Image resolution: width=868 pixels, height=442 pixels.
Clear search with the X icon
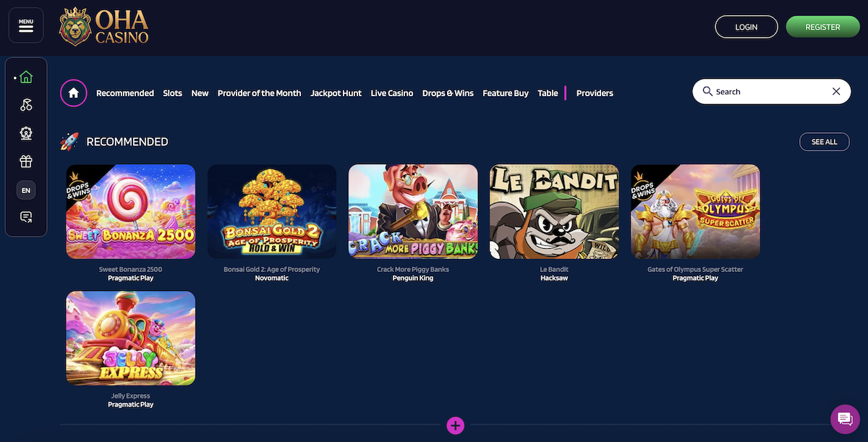[836, 92]
